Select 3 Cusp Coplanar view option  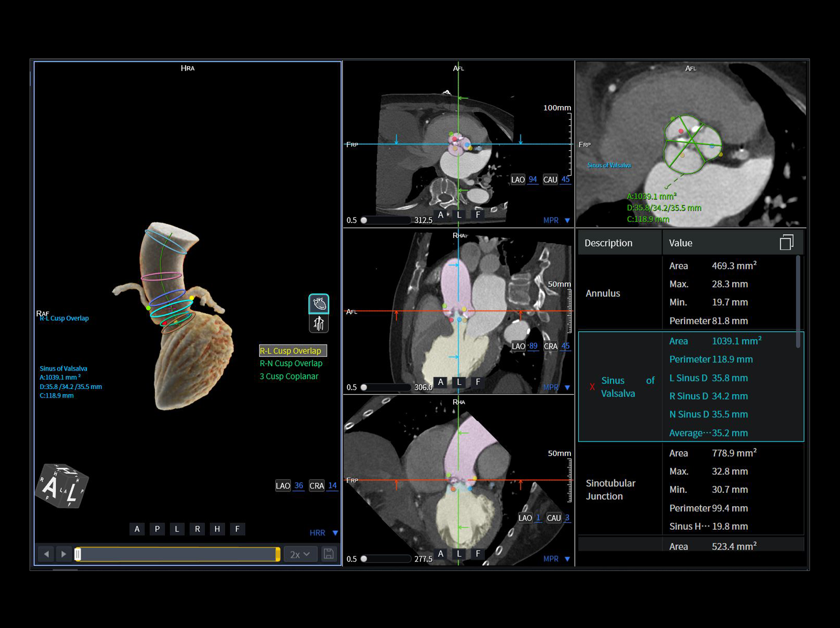[x=289, y=376]
